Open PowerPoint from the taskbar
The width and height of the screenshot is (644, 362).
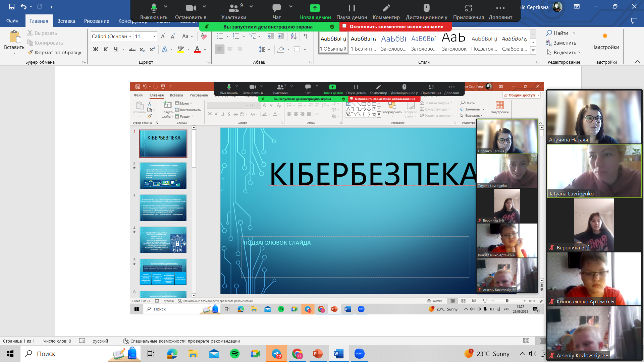click(x=318, y=354)
